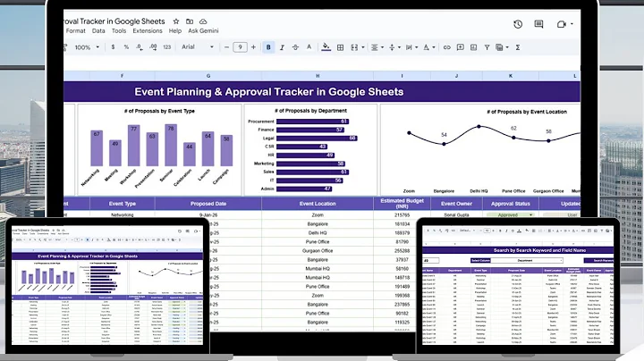Screen dimensions: 644x361
Task: Open the Format menu
Action: coord(75,30)
